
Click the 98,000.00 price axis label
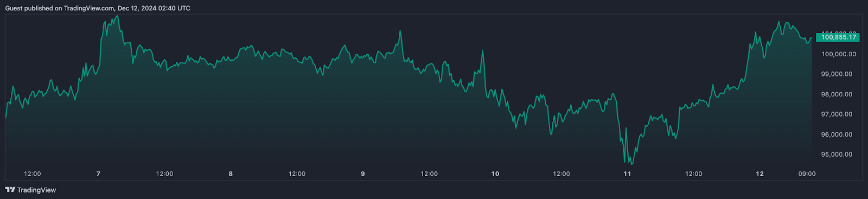[x=837, y=94]
